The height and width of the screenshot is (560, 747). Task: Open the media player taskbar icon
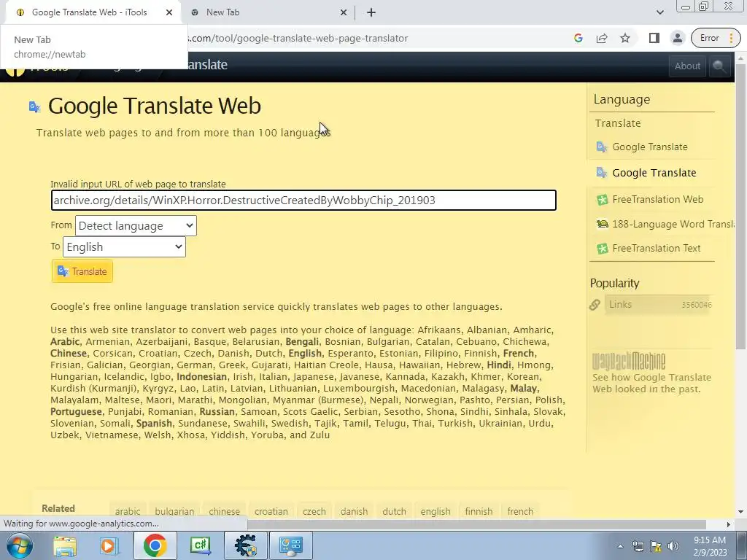pos(108,545)
